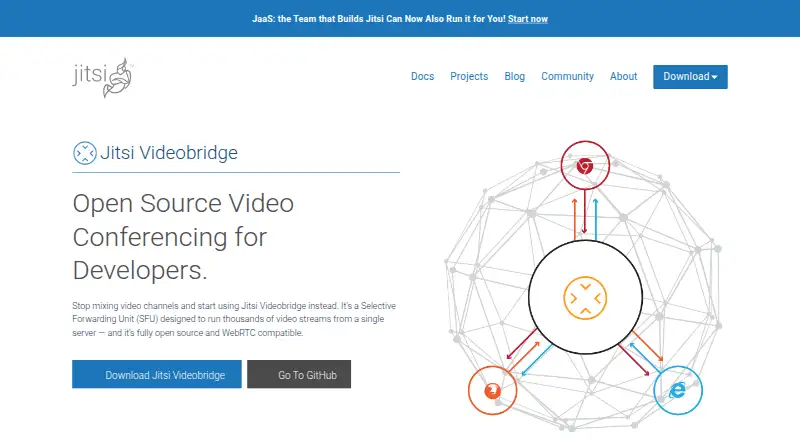Screen dimensions: 800x440
Task: Click the Firefox browser icon in diagram
Action: coord(492,390)
